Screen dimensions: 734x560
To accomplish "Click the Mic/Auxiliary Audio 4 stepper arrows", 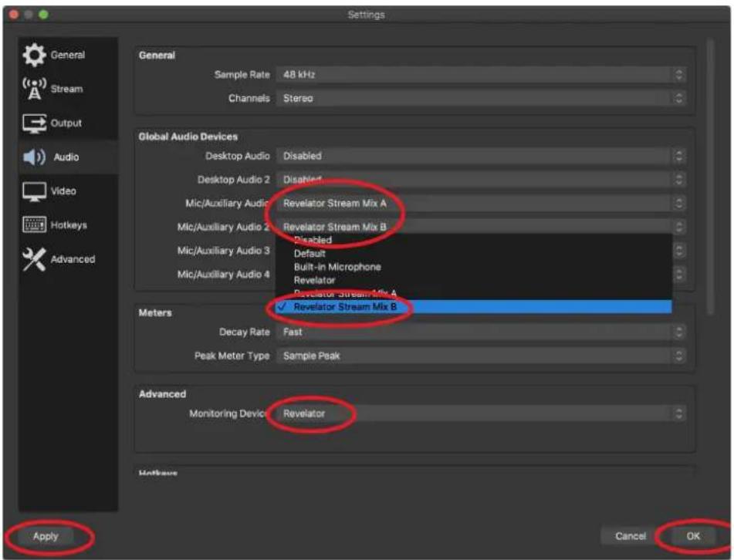I will (x=678, y=275).
